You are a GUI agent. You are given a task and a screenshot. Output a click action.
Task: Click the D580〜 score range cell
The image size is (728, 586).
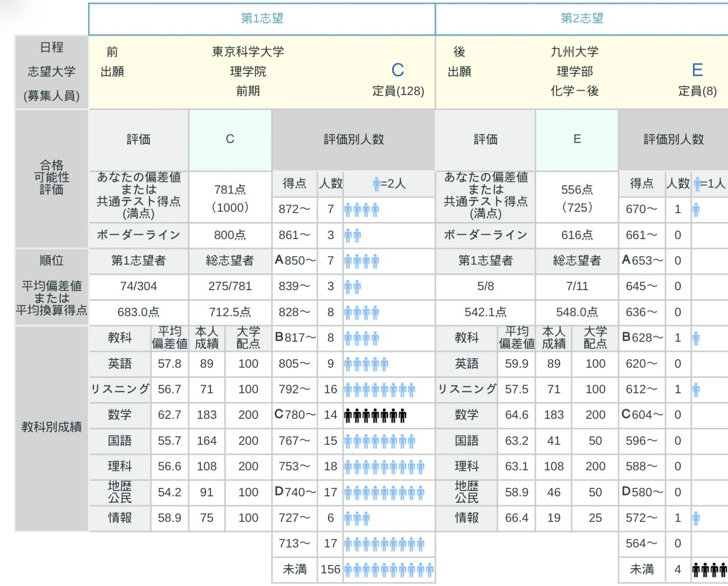click(x=642, y=493)
